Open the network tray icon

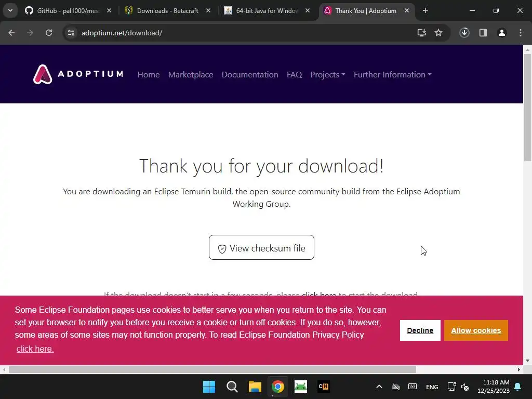pos(451,387)
